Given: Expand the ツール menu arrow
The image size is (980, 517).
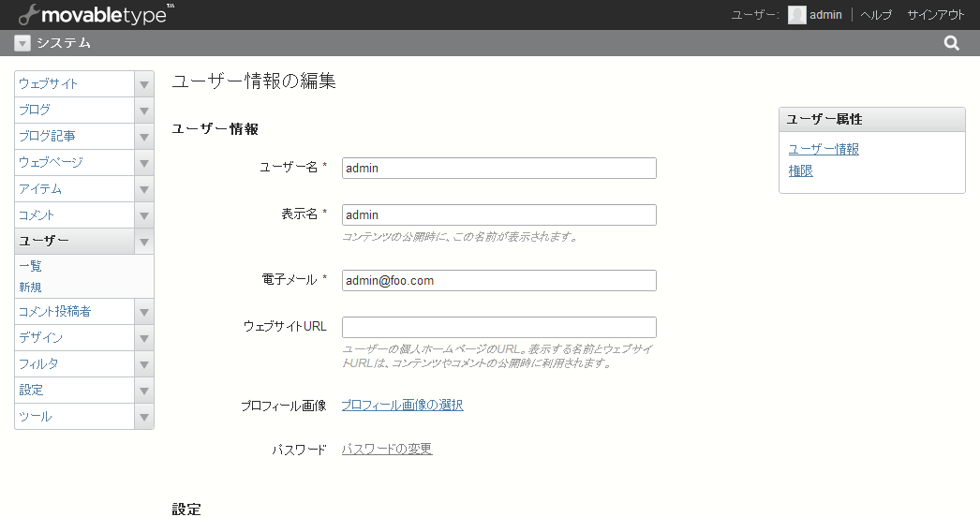Looking at the screenshot, I should (x=143, y=417).
